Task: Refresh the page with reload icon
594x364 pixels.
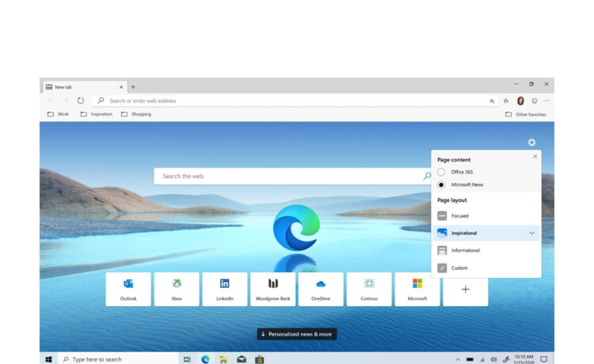Action: pos(80,100)
